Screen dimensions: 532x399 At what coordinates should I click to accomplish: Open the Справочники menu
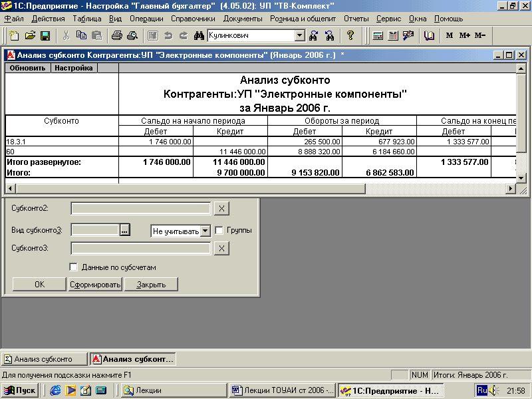(x=193, y=19)
